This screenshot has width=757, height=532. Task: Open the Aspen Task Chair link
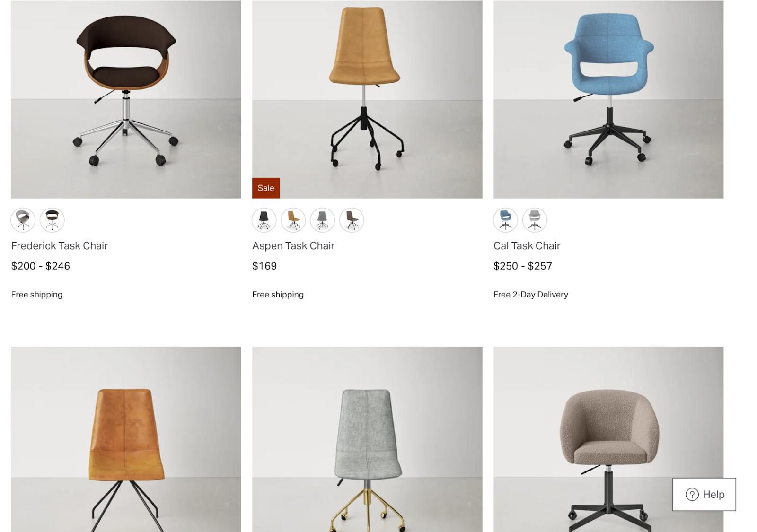point(293,246)
